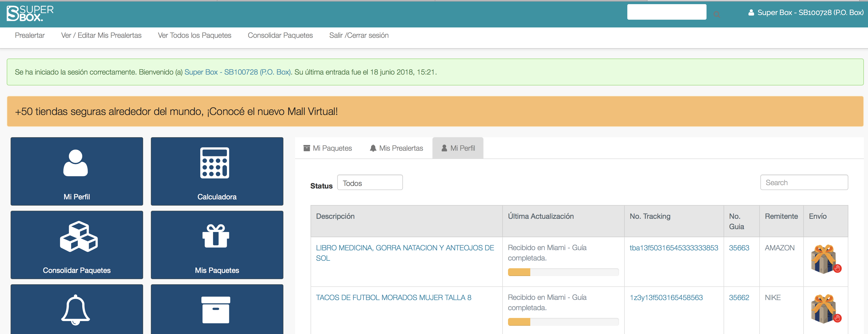Click the gift package icon for AMAZON row

click(826, 259)
